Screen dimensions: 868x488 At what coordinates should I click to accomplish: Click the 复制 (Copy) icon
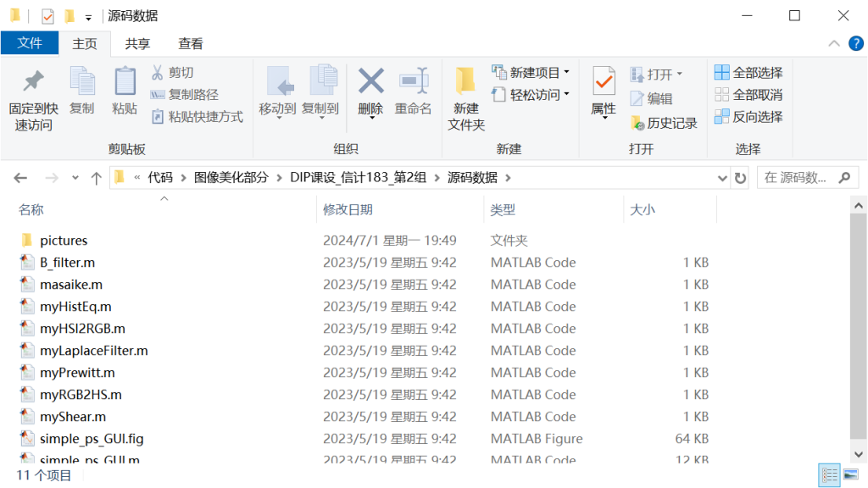pos(81,93)
